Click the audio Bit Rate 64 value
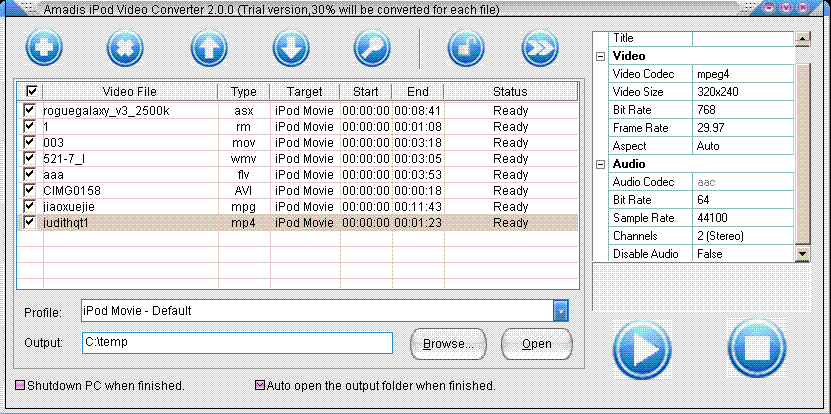The width and height of the screenshot is (831, 414). 743,200
